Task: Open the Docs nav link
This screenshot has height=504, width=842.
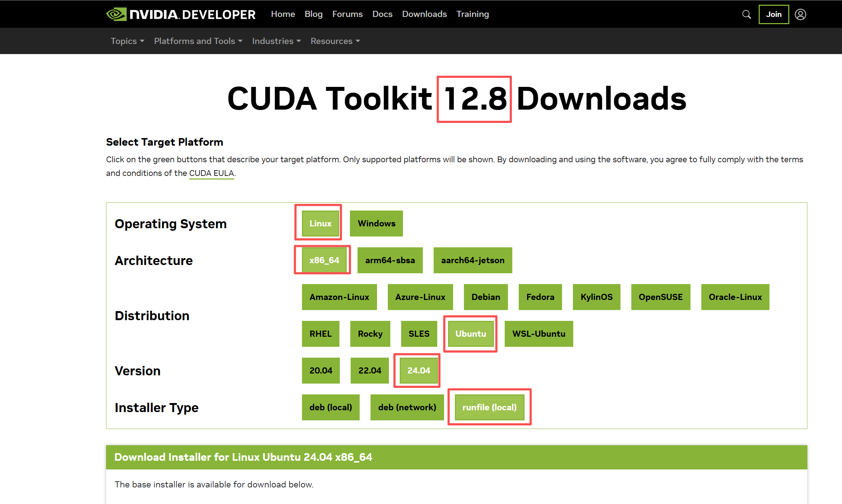Action: pyautogui.click(x=382, y=14)
